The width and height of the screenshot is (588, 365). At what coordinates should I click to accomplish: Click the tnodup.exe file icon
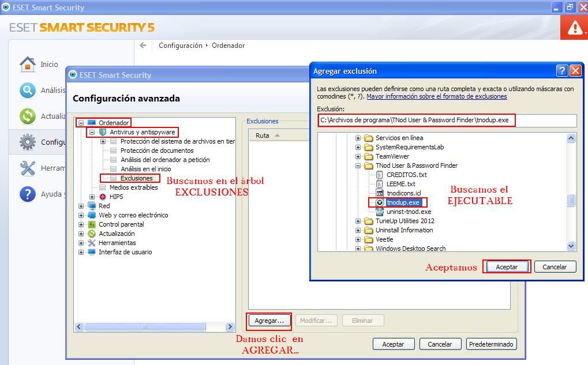[x=380, y=202]
